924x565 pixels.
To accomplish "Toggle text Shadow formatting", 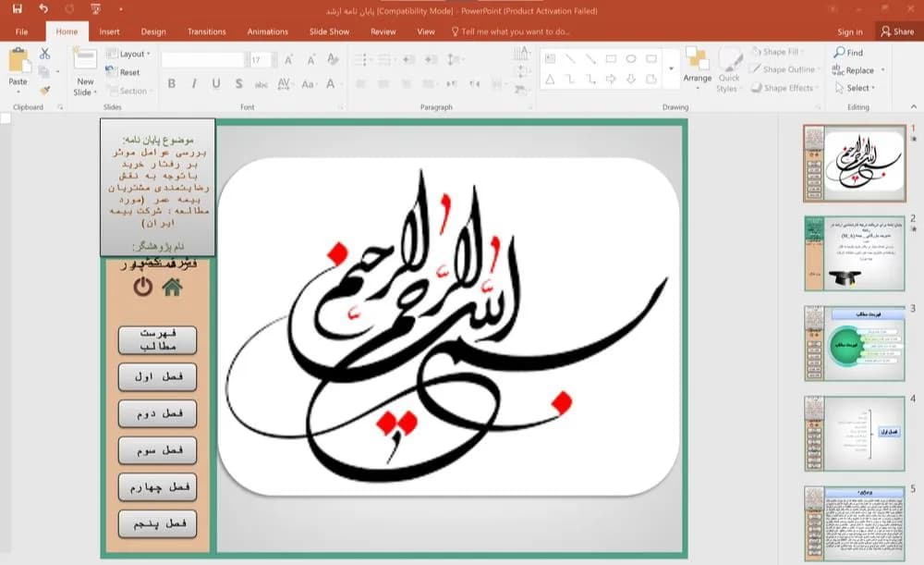I will [238, 84].
